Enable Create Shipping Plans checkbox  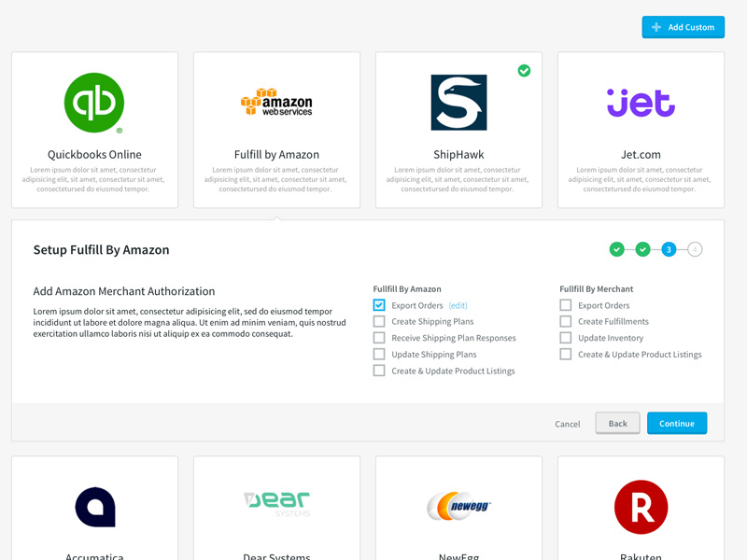pos(379,321)
